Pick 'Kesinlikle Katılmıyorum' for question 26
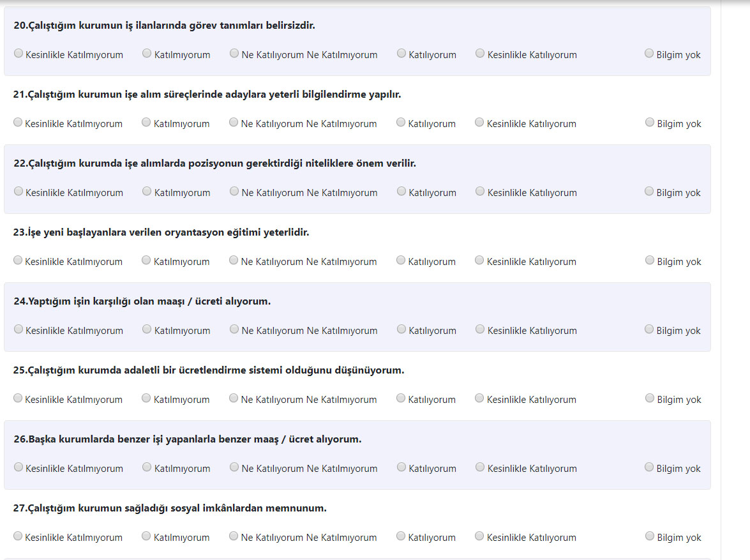Screen dimensions: 750x560 (19, 467)
